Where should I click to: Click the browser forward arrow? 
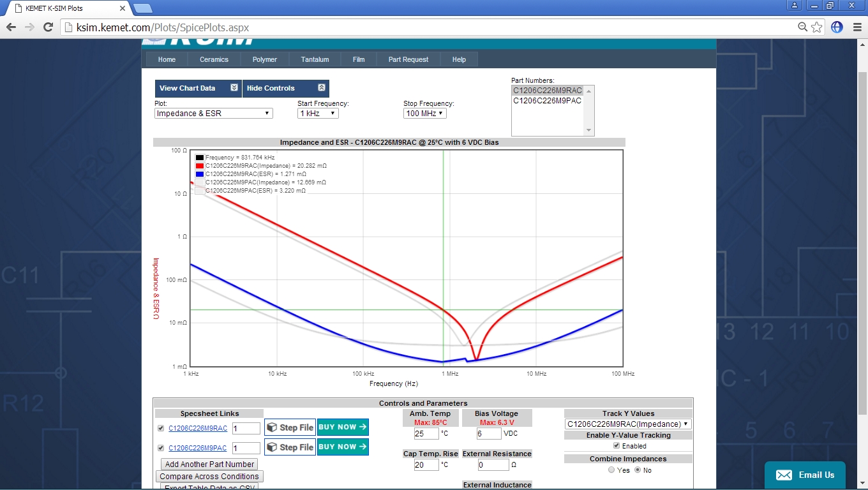[x=29, y=27]
